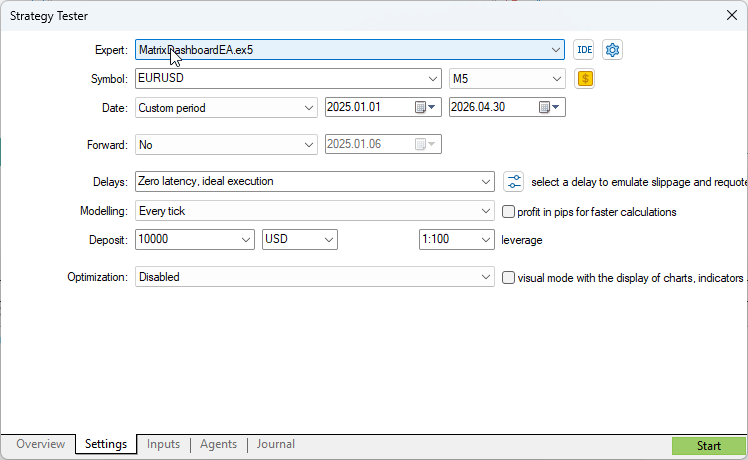Enable profit in pips checkbox
Screen dimensions: 748x460
point(508,211)
